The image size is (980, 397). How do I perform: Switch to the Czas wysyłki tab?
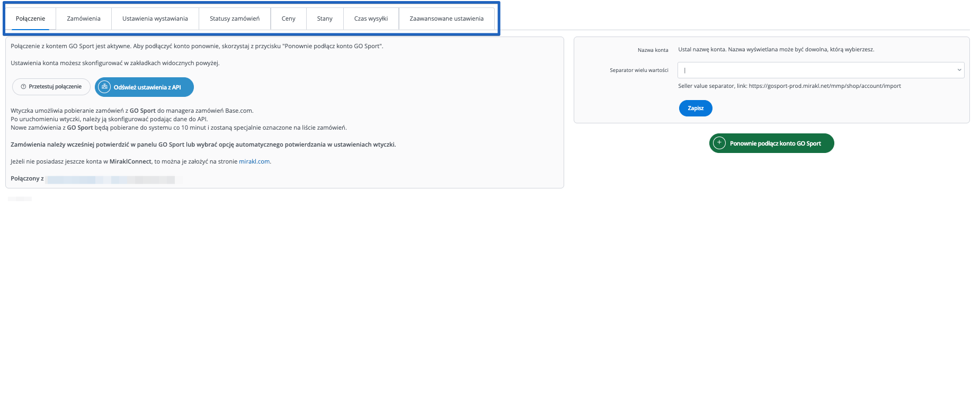[x=371, y=19]
